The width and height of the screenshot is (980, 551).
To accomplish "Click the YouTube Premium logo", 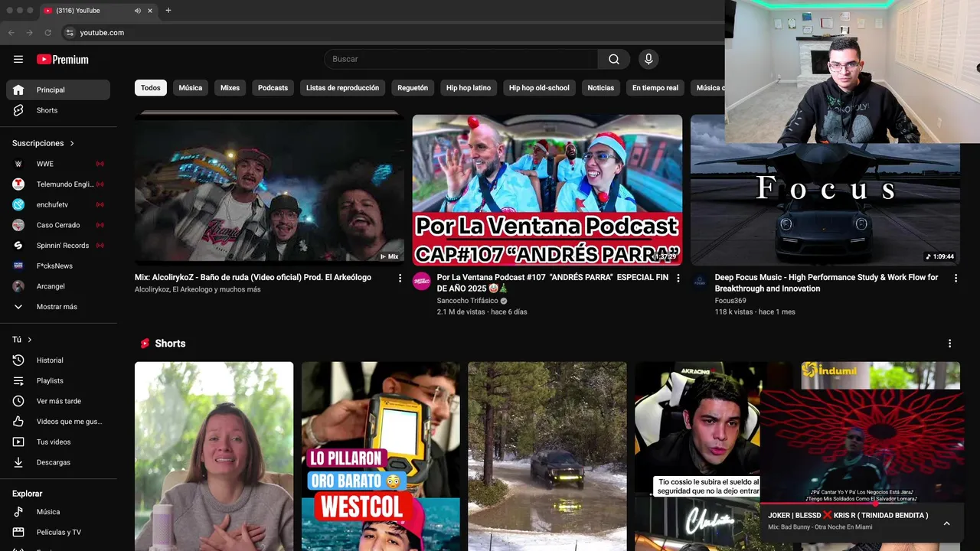I will pos(63,59).
